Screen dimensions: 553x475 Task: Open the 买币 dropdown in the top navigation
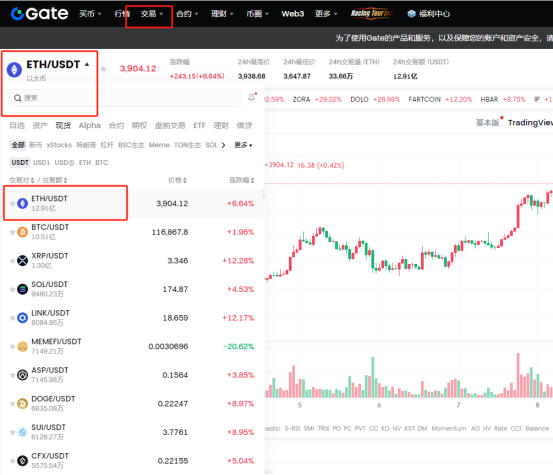[x=90, y=14]
